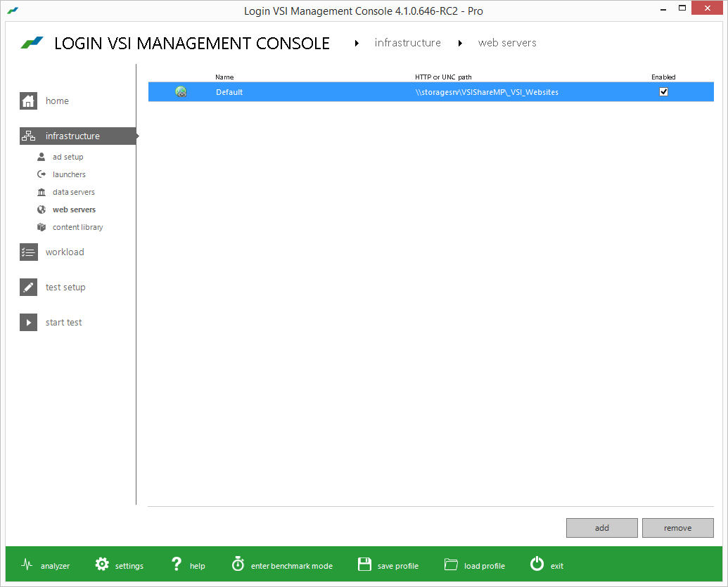This screenshot has height=587, width=728.
Task: Click the data servers building icon
Action: (x=41, y=192)
